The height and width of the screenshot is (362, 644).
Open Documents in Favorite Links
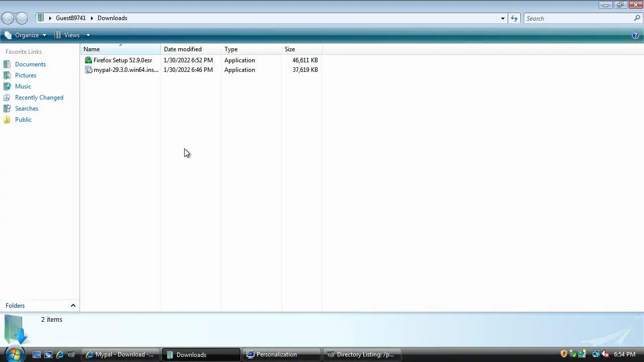[x=30, y=64]
